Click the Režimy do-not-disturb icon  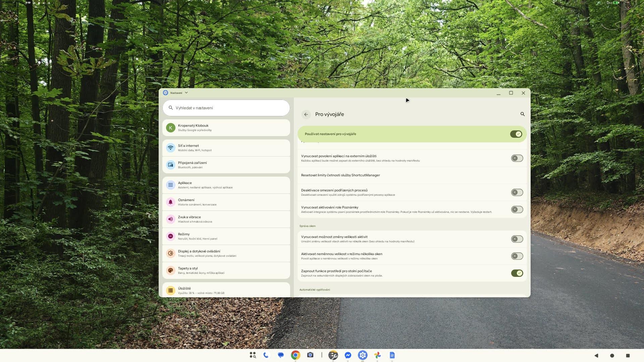click(171, 236)
